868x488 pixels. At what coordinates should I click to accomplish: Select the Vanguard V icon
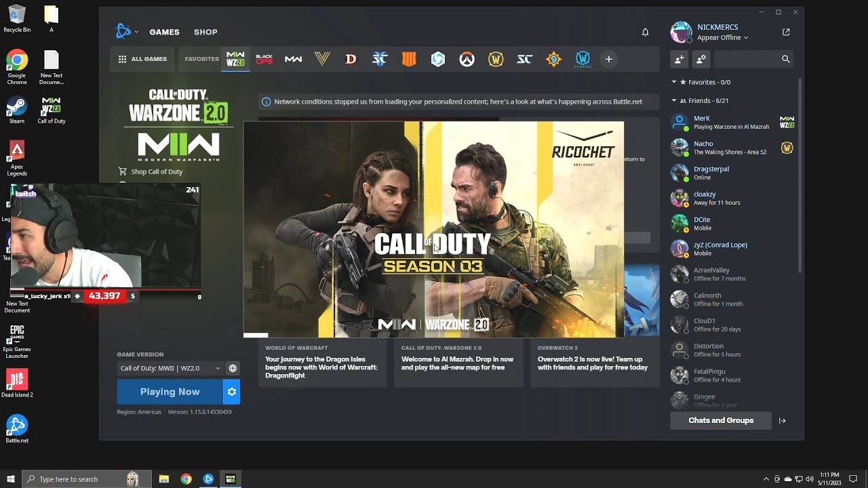(x=322, y=59)
